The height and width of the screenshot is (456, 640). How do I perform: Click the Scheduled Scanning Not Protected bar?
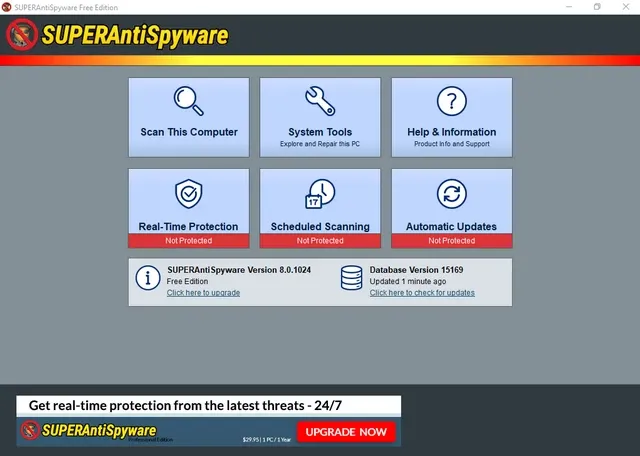coord(320,241)
